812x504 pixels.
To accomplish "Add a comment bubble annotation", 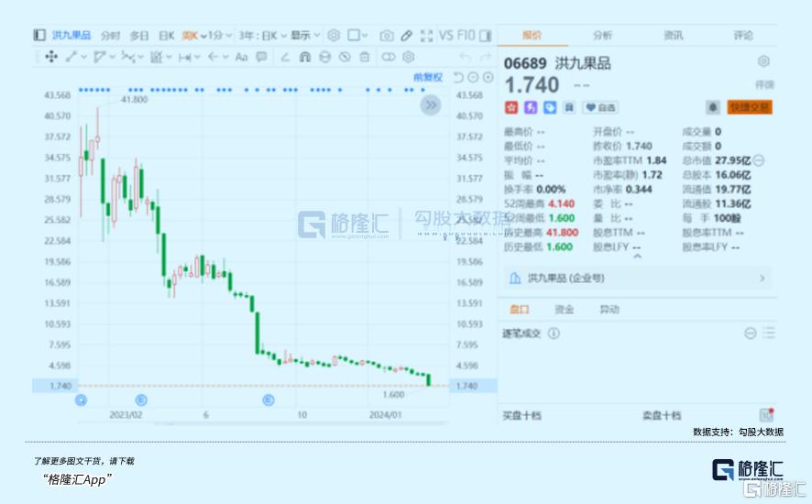I will pyautogui.click(x=261, y=57).
